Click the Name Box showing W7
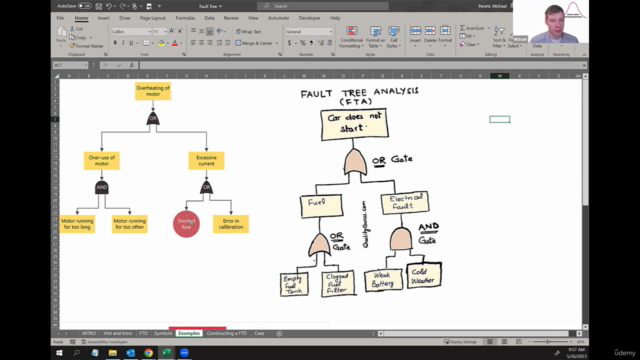This screenshot has width=640, height=360. (x=70, y=65)
